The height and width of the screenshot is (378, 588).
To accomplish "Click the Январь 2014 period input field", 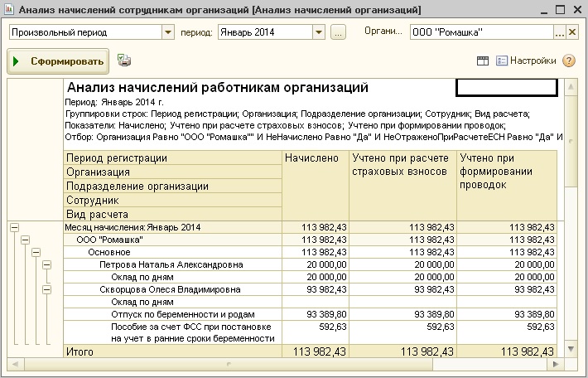I will pyautogui.click(x=266, y=32).
